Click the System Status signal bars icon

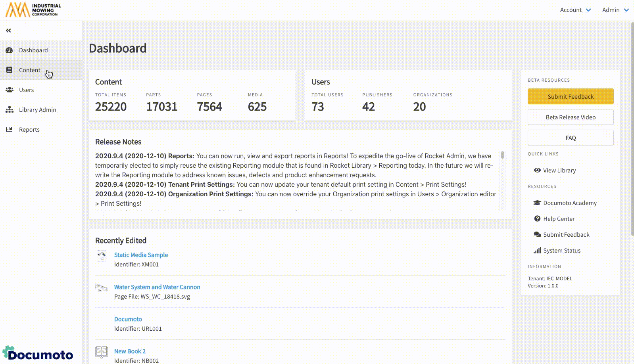coord(537,251)
